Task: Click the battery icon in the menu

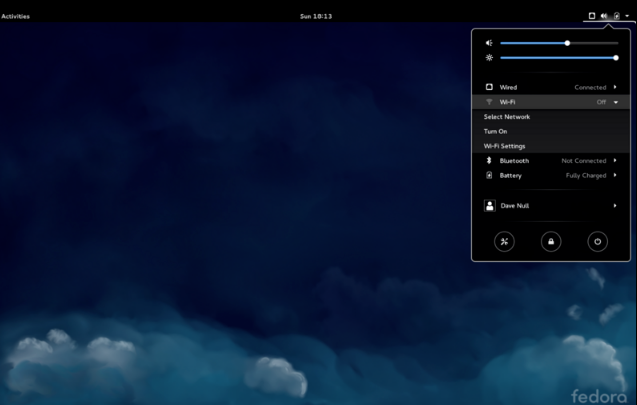Action: pyautogui.click(x=489, y=175)
